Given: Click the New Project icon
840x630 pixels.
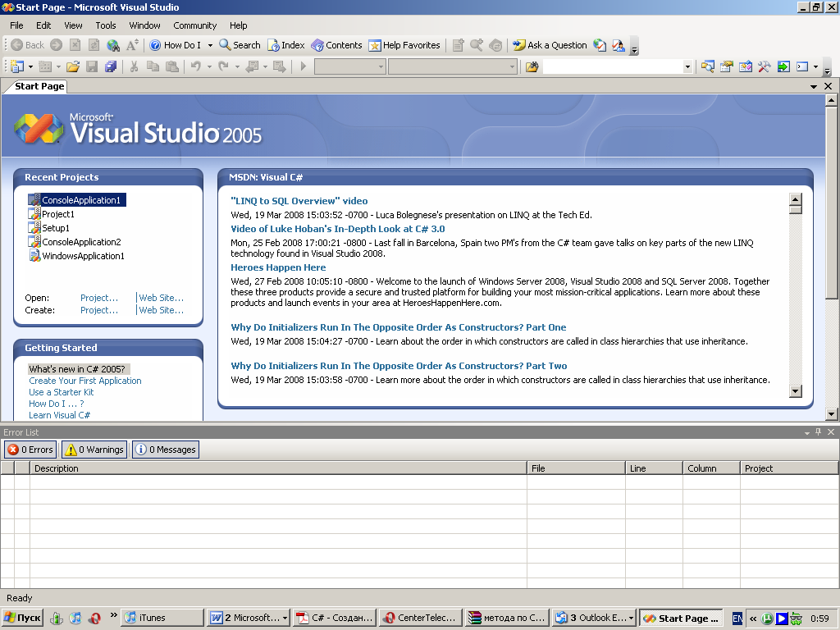Looking at the screenshot, I should (x=17, y=66).
